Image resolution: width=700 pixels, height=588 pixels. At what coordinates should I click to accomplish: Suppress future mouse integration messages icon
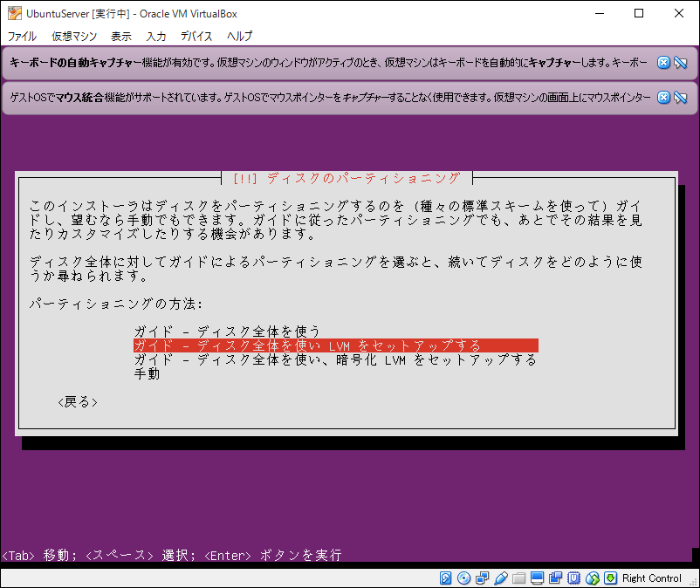point(681,97)
